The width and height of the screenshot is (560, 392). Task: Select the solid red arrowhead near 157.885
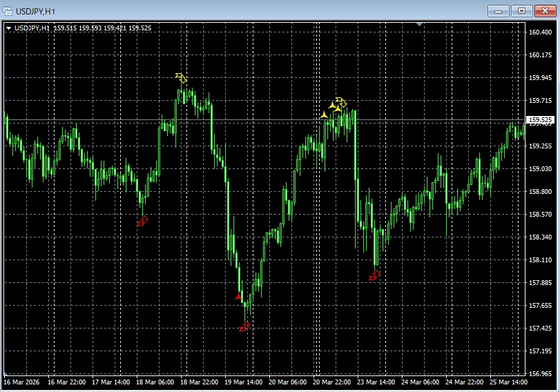pyautogui.click(x=239, y=296)
